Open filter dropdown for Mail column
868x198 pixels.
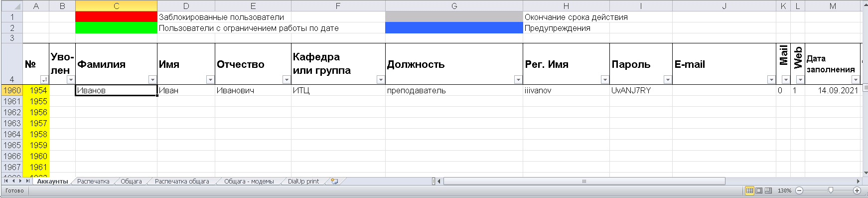pyautogui.click(x=786, y=80)
